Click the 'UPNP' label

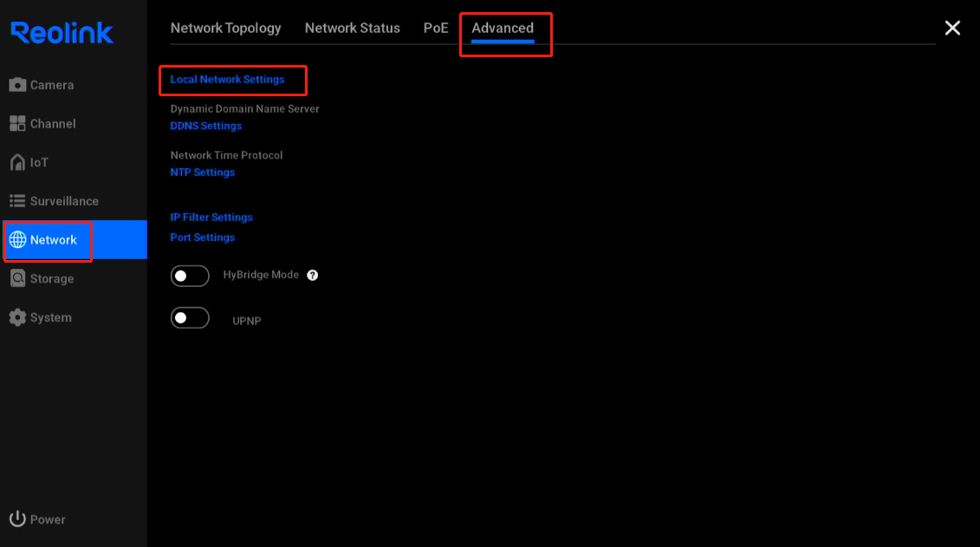(247, 321)
